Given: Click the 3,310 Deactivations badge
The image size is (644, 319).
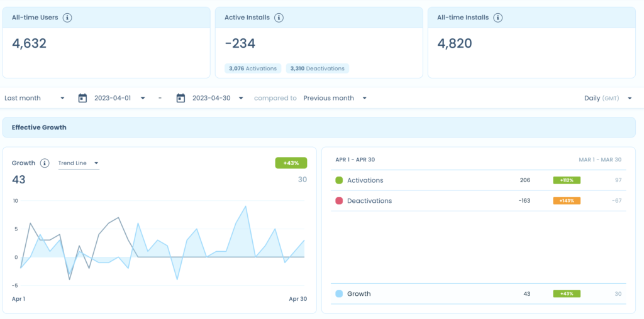Looking at the screenshot, I should (318, 68).
